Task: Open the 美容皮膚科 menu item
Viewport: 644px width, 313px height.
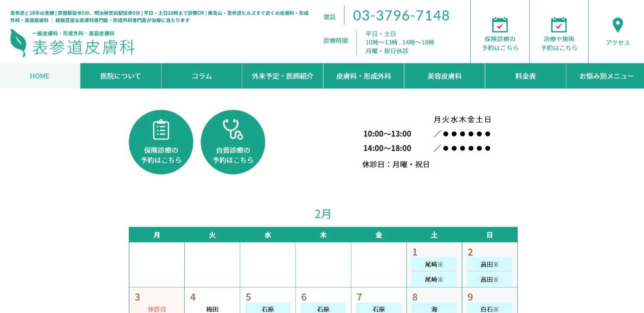Action: pos(444,76)
